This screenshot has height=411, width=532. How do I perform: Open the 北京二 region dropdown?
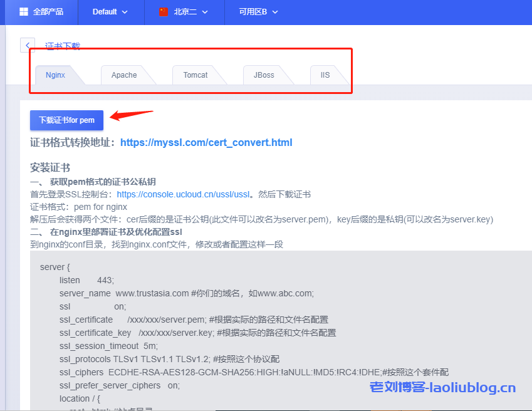pyautogui.click(x=190, y=12)
